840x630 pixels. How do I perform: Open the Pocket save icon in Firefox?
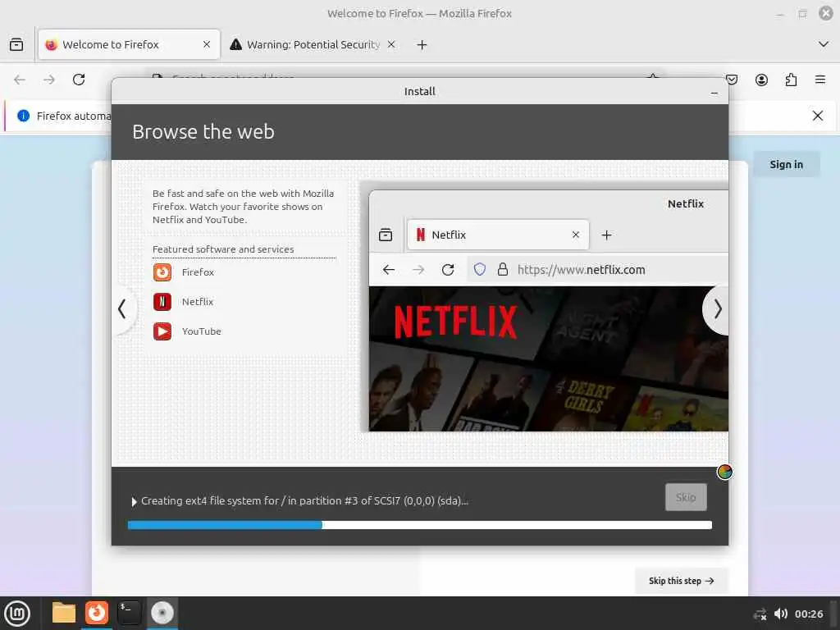tap(732, 80)
